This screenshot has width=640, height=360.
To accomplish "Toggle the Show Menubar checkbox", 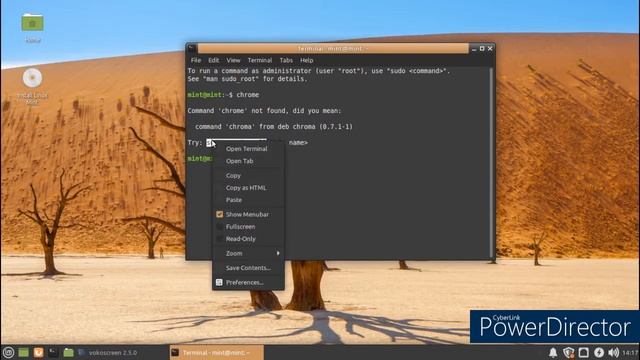I will 220,214.
